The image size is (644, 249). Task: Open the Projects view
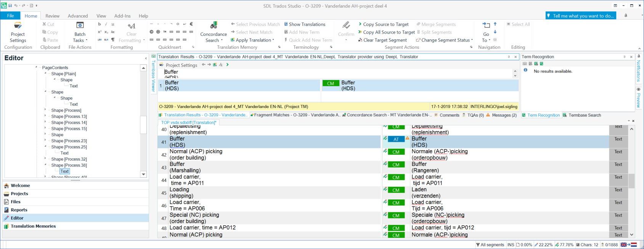pyautogui.click(x=75, y=194)
